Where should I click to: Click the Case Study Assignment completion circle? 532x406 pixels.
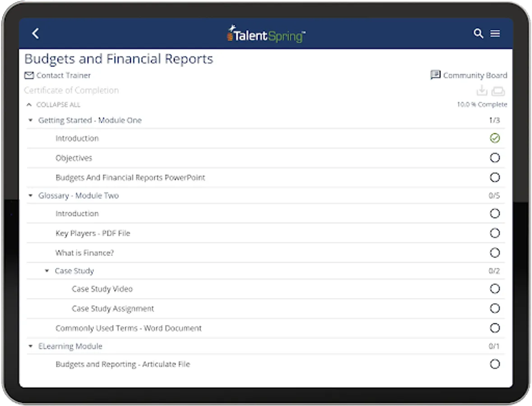coord(495,308)
